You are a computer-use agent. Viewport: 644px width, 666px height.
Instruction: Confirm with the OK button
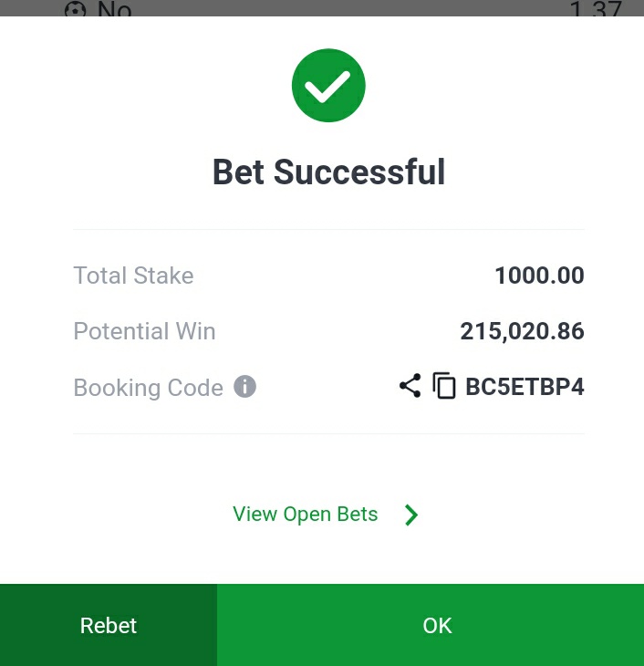pyautogui.click(x=431, y=625)
